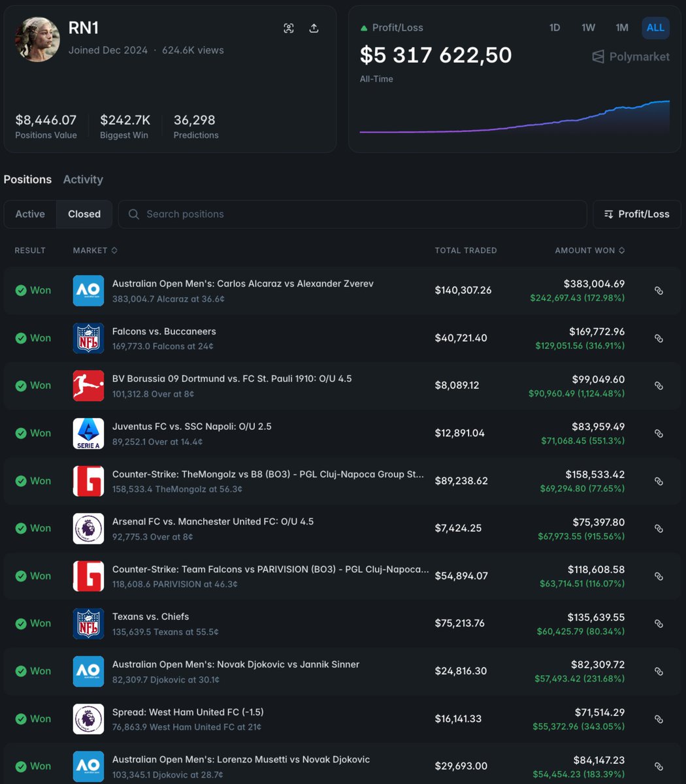Copy link icon for Dortmund vs St. Pauli row

[x=659, y=386]
